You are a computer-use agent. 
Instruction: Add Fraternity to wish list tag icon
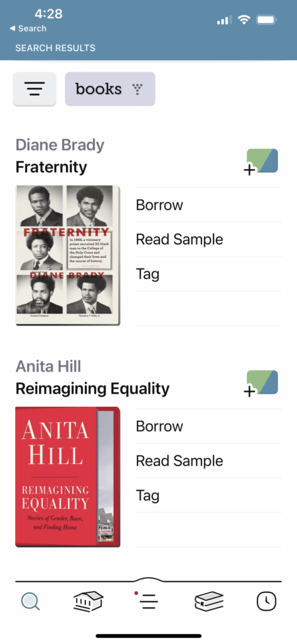[261, 162]
